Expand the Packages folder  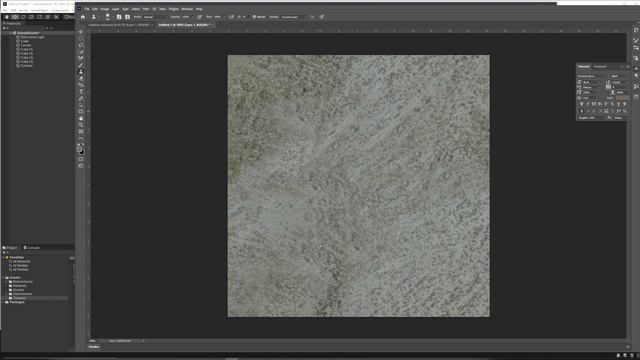click(x=4, y=302)
